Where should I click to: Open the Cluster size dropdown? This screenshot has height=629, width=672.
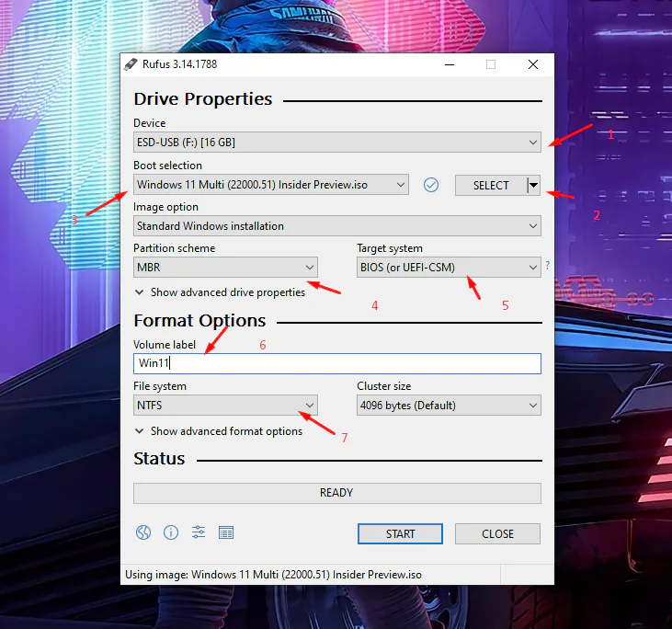pos(449,406)
